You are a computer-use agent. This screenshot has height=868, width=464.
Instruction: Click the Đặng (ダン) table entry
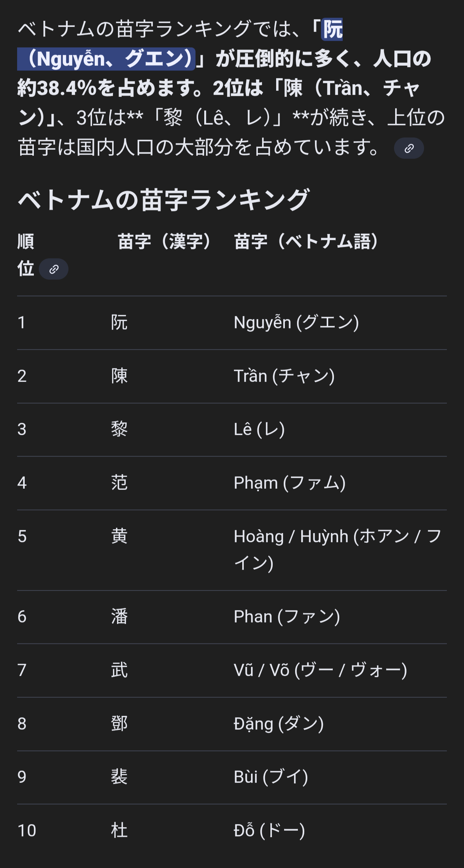[278, 724]
